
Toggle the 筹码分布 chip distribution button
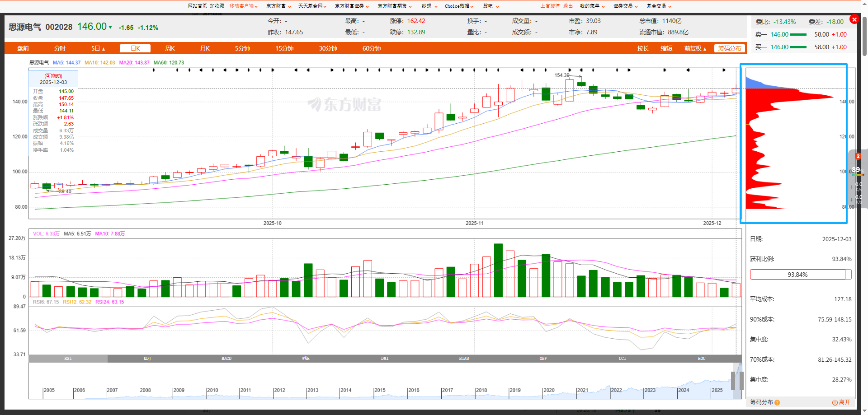coord(730,48)
